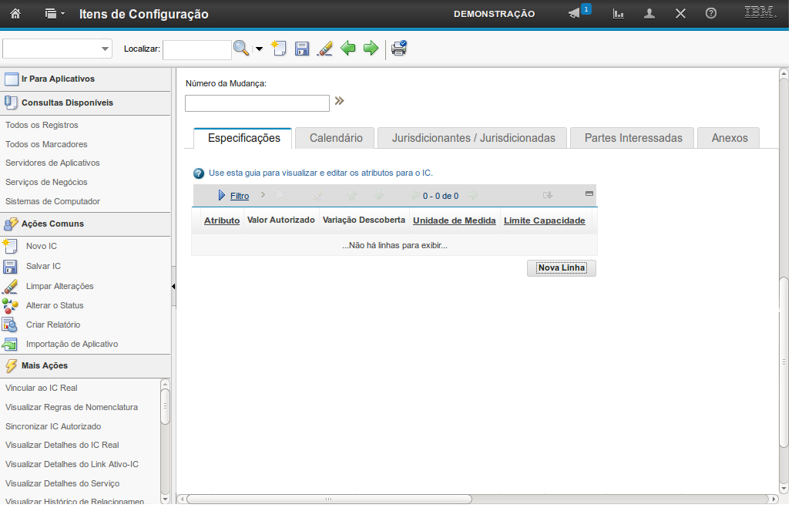Switch to the Calendário tab

(336, 138)
